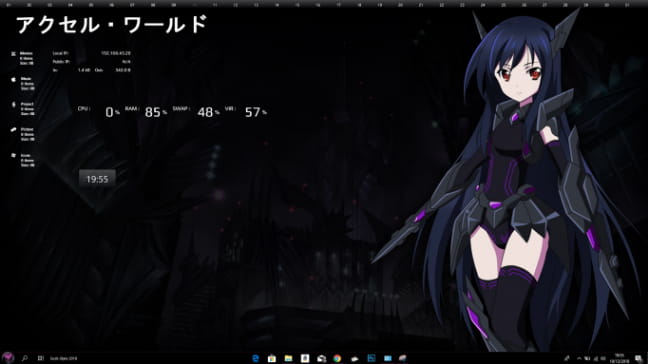
Task: Open the music note launcher icon
Action: pyautogui.click(x=13, y=79)
